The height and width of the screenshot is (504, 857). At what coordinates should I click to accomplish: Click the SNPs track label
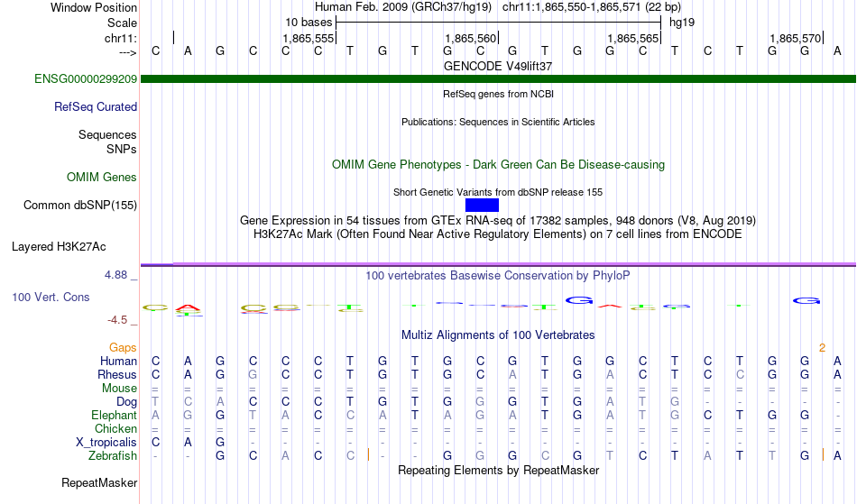(122, 149)
